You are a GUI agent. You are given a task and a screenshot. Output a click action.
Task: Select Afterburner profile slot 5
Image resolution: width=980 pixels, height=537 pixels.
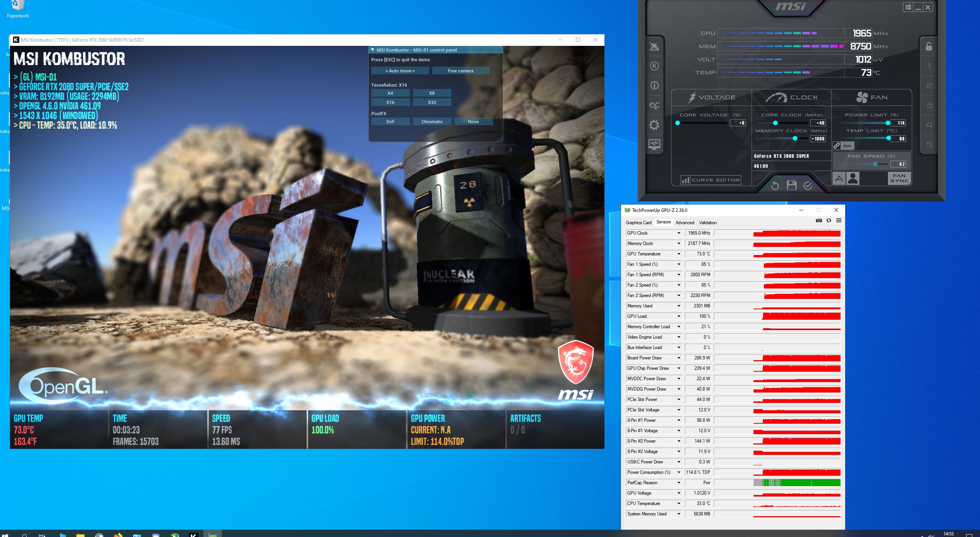point(929,144)
